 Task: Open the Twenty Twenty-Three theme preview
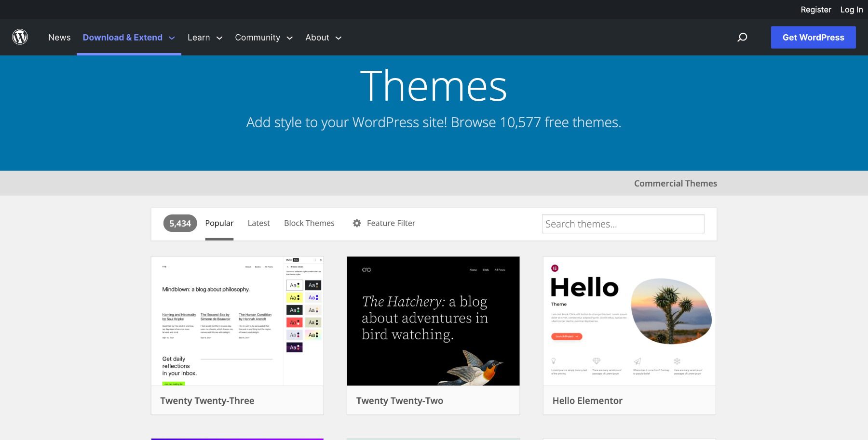(237, 321)
